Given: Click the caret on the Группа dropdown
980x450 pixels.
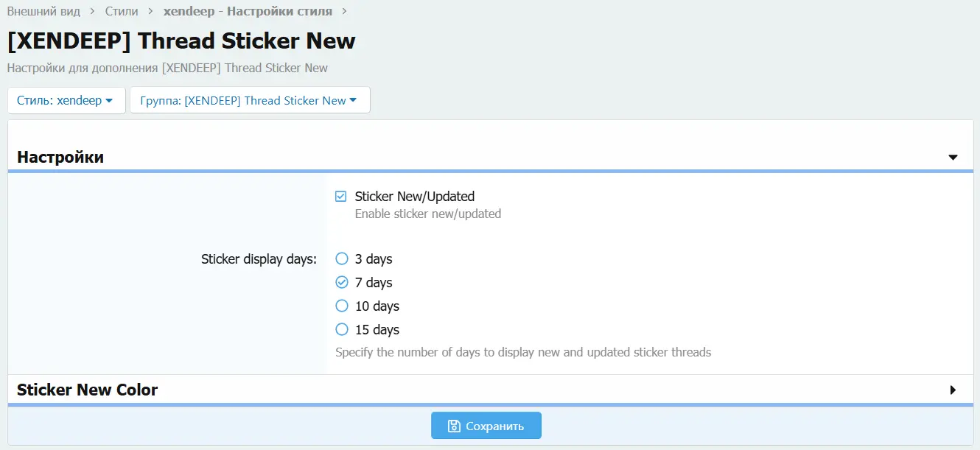Looking at the screenshot, I should tap(354, 101).
